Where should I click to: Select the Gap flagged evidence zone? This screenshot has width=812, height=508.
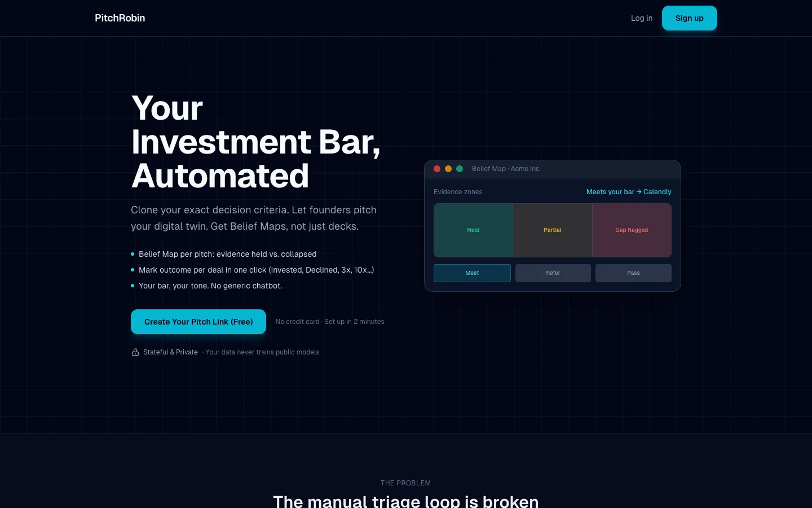tap(632, 230)
